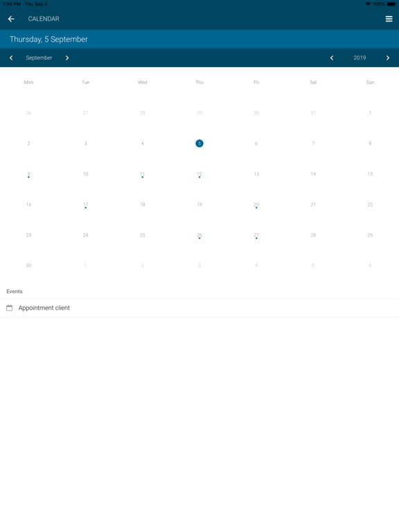Click the calendar icon beside Appointment client
The width and height of the screenshot is (399, 532).
(x=10, y=308)
